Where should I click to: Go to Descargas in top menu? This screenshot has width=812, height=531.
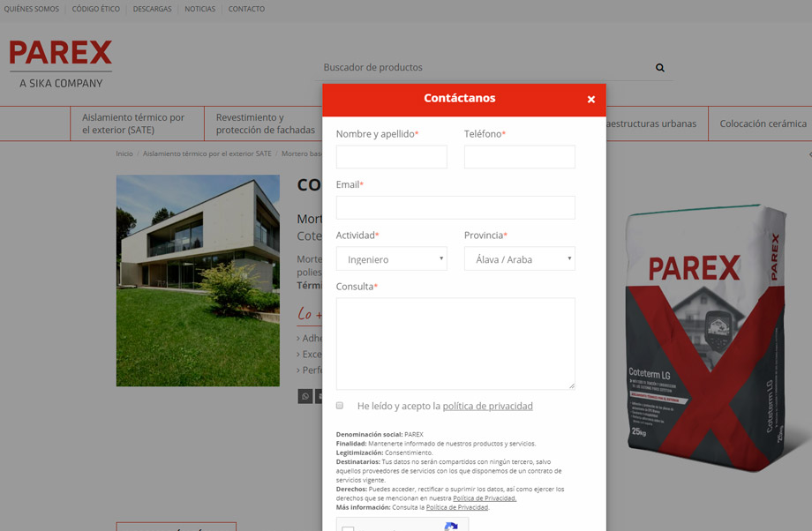pyautogui.click(x=152, y=9)
